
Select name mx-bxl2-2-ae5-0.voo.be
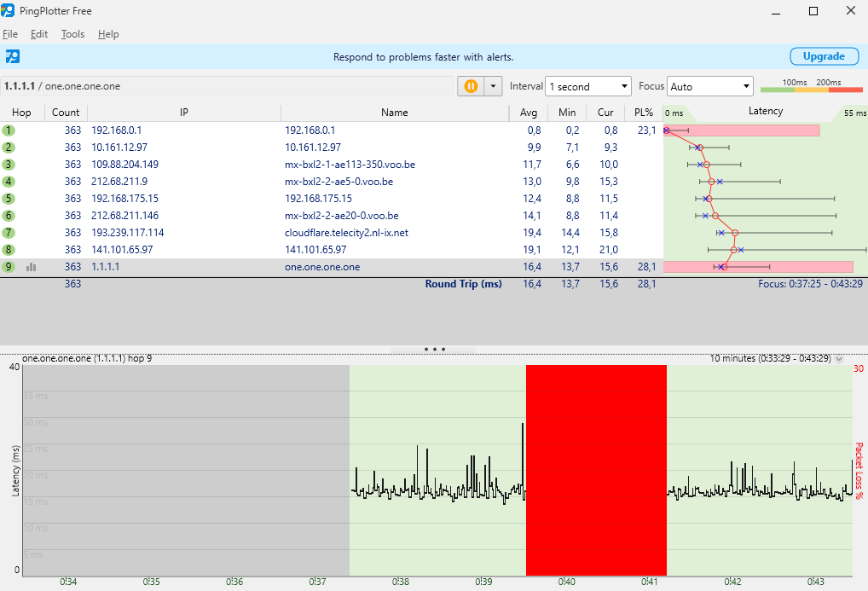point(339,182)
